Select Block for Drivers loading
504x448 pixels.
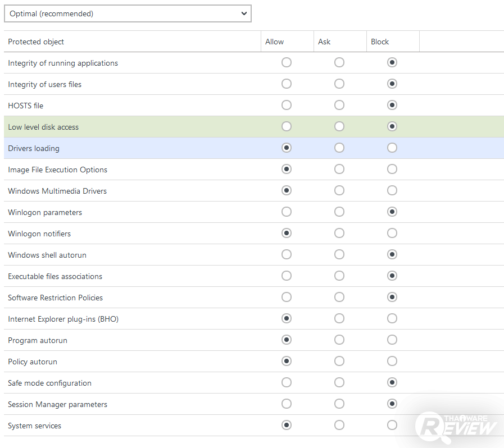coord(392,148)
